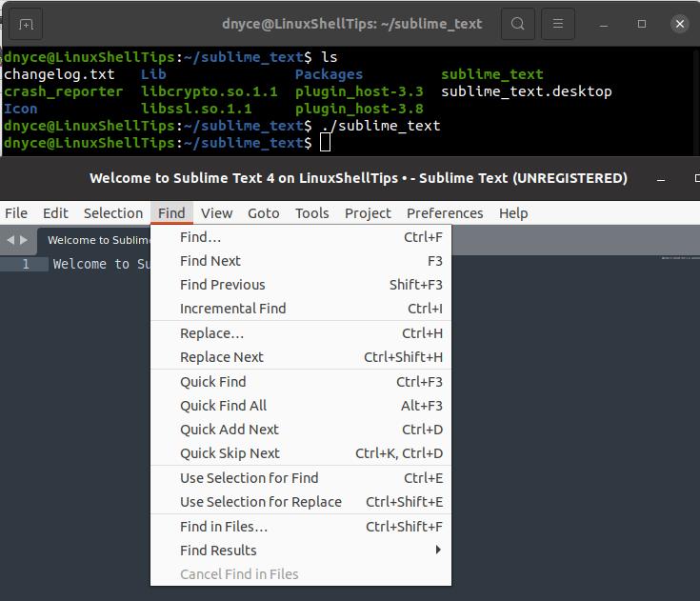Choose Replace... from the menu
The image size is (700, 601).
click(x=301, y=333)
